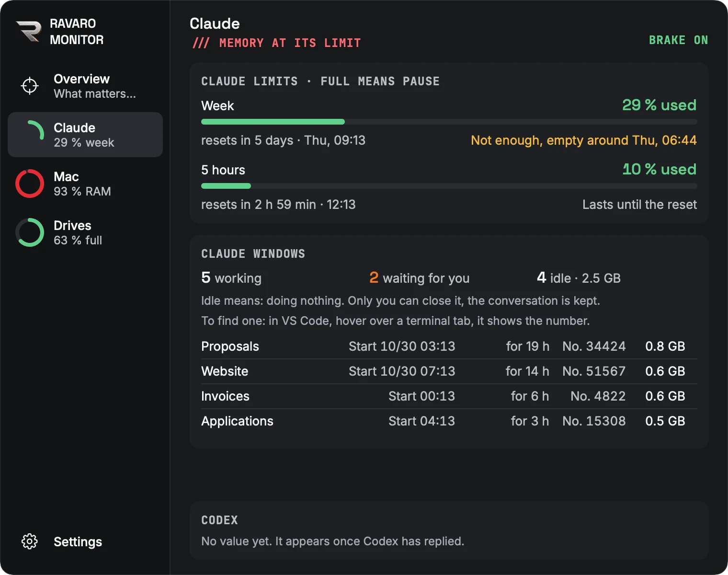728x575 pixels.
Task: Open the Overview sidebar item
Action: click(x=85, y=86)
